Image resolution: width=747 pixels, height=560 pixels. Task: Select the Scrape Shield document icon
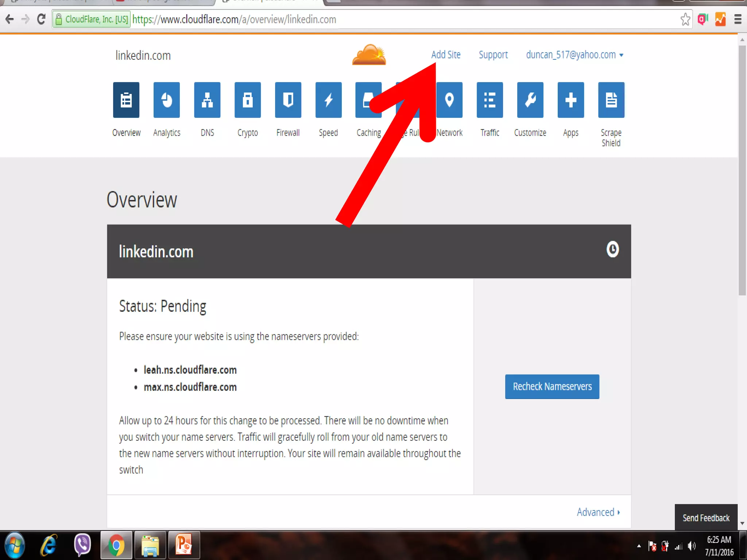tap(611, 100)
